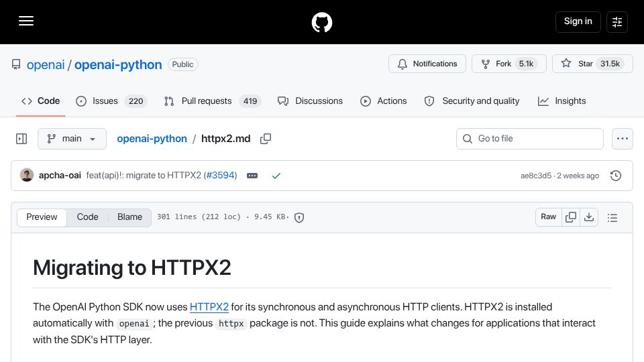Image resolution: width=644 pixels, height=362 pixels.
Task: Go to the Discussions tab
Action: 310,101
